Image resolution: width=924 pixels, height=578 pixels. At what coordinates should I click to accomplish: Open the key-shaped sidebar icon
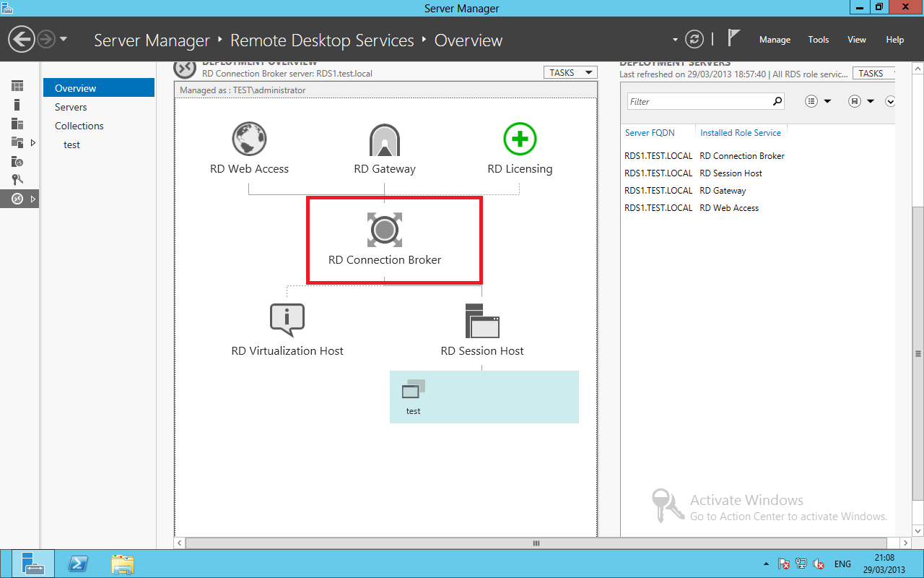tap(17, 180)
